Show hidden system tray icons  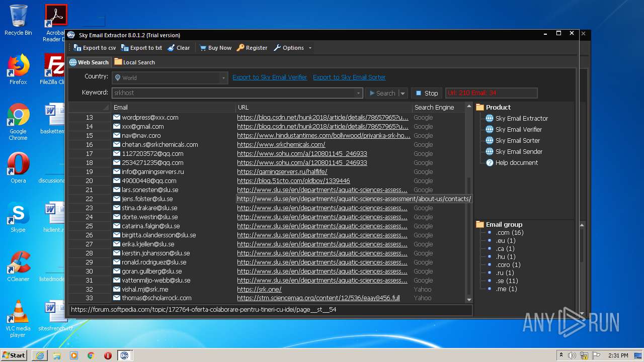click(x=561, y=355)
